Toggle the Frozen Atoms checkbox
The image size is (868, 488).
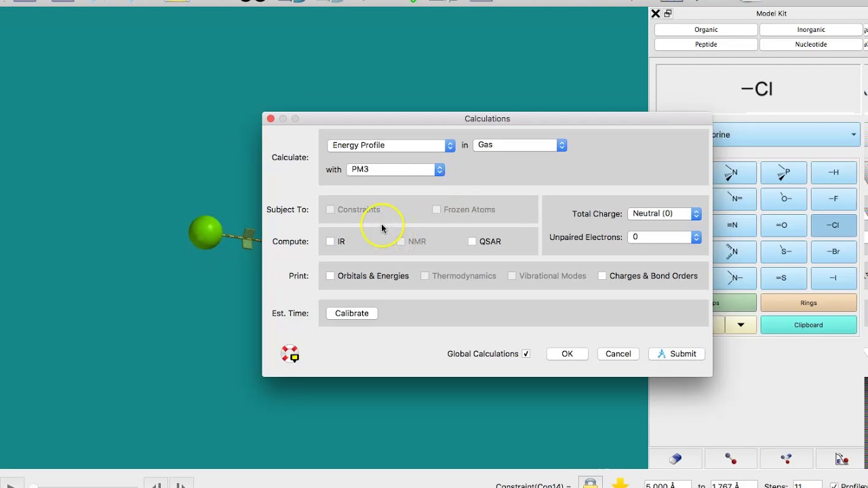[436, 209]
